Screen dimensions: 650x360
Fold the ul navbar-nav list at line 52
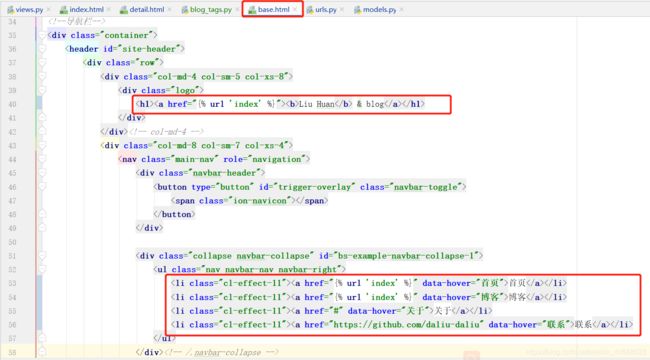pos(42,270)
